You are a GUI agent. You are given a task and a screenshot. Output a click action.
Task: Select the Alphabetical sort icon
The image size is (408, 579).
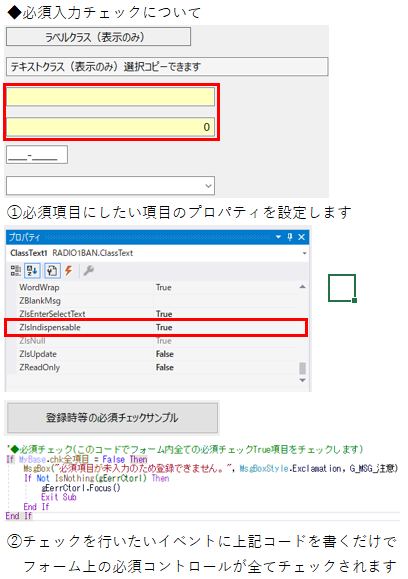tap(32, 271)
